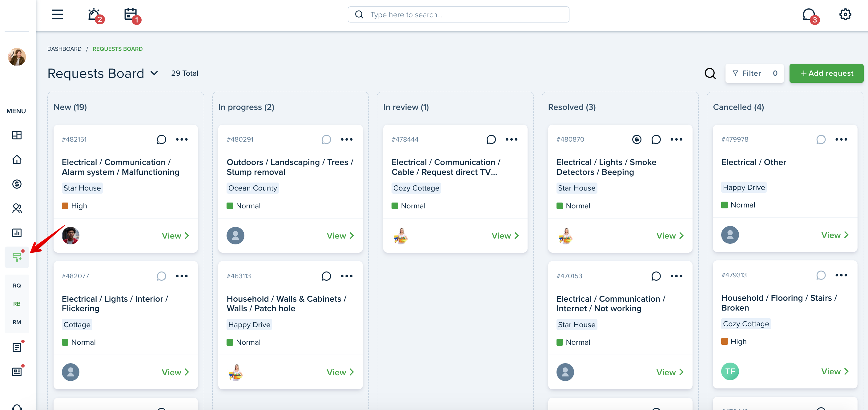Viewport: 868px width, 410px height.
Task: View request #482077 details
Action: tap(175, 372)
